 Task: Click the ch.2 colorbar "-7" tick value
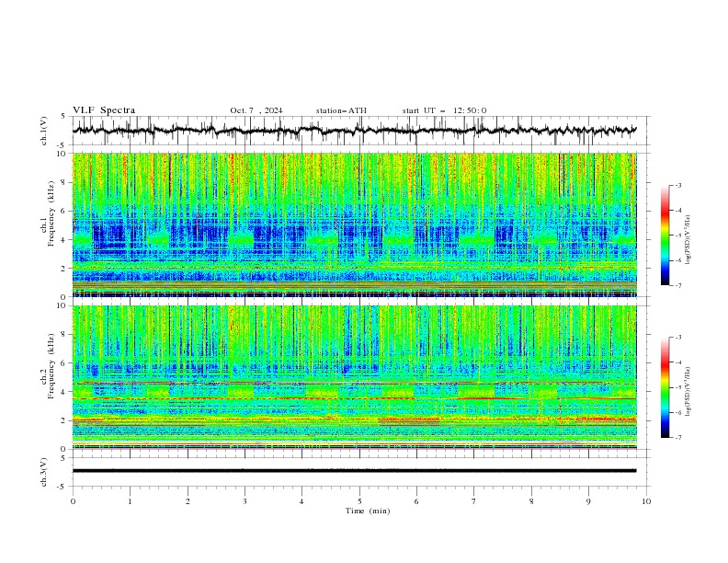tap(678, 438)
